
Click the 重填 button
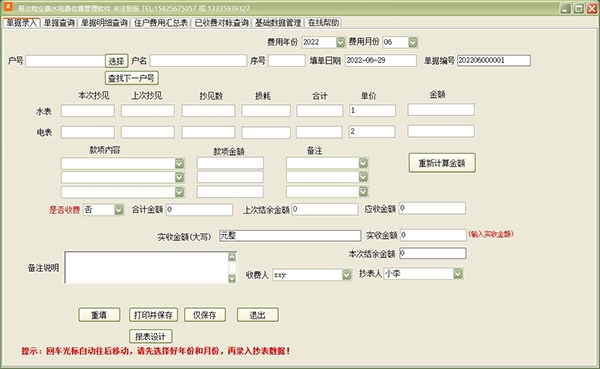[99, 315]
